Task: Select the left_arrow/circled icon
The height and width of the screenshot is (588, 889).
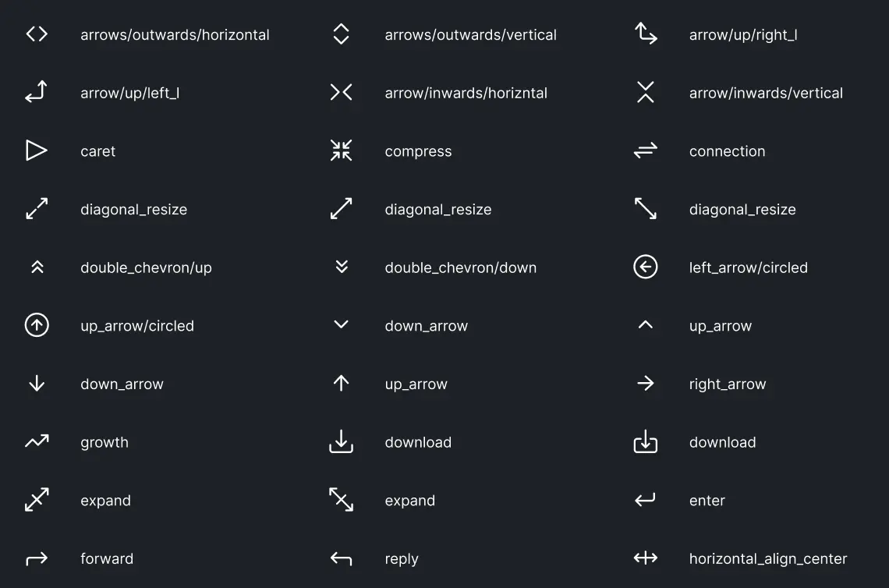Action: tap(646, 267)
